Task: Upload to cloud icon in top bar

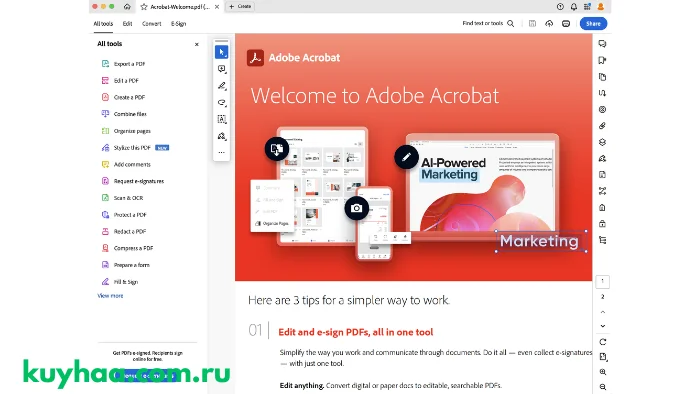Action: pos(549,24)
